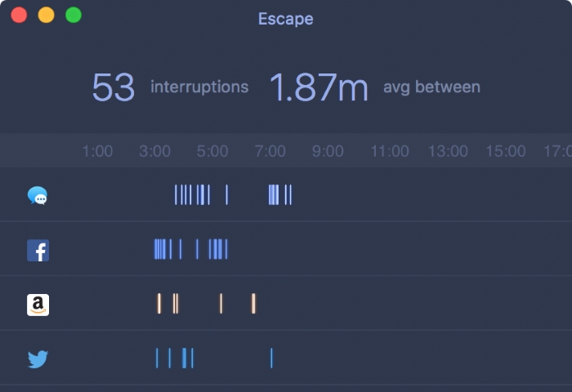The image size is (572, 392).
Task: Select the 5:00 timeline label
Action: pos(212,151)
